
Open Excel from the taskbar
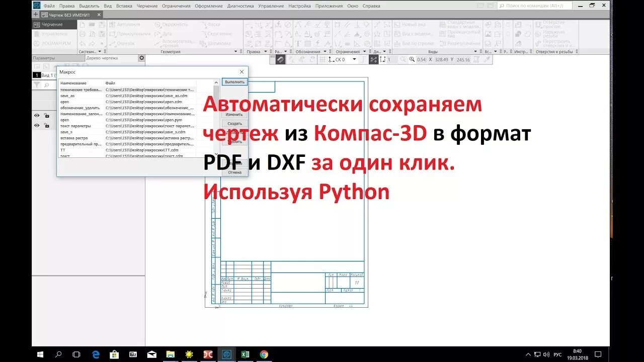[245, 354]
